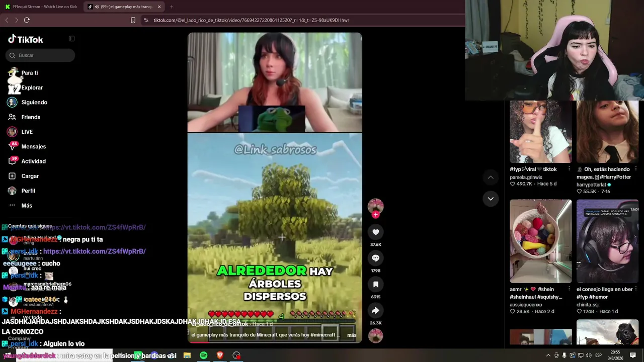Image resolution: width=644 pixels, height=362 pixels.
Task: Open the '#fyp viral tiktok' video thumbnail
Action: pyautogui.click(x=540, y=132)
